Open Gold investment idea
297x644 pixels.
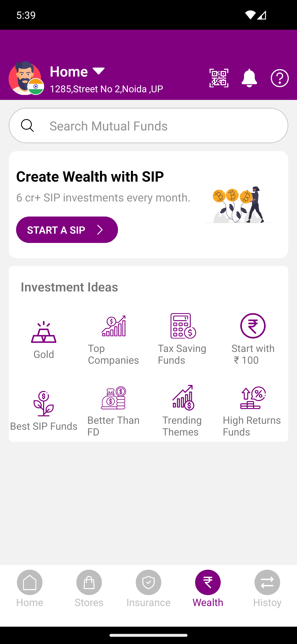point(44,340)
